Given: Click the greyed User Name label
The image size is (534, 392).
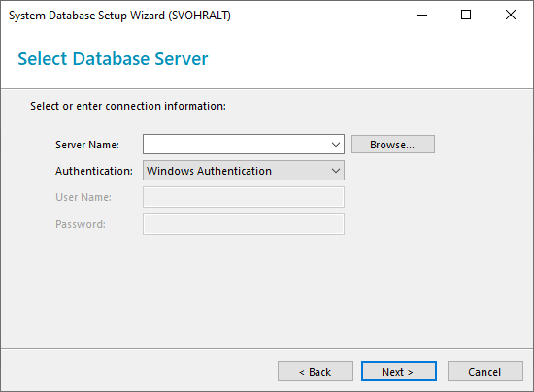Looking at the screenshot, I should (83, 197).
